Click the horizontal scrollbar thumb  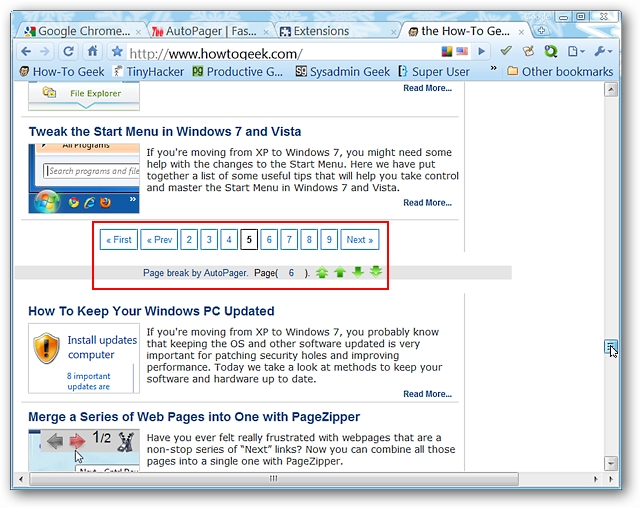click(274, 479)
